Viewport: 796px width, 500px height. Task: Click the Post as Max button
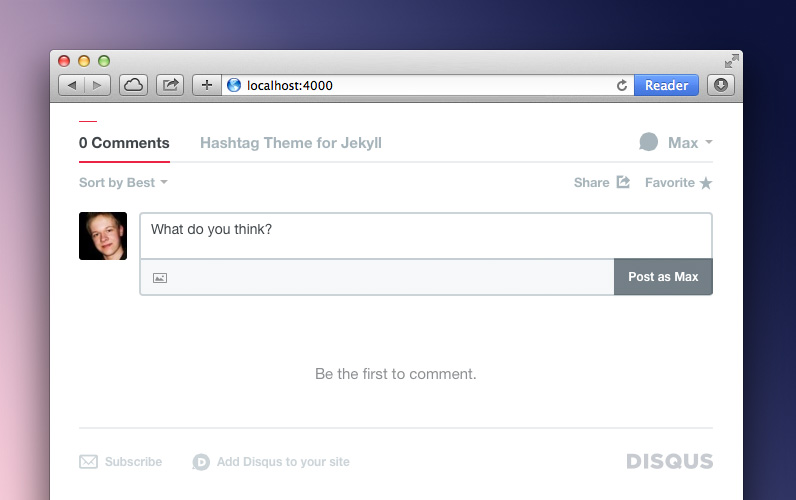pyautogui.click(x=663, y=277)
